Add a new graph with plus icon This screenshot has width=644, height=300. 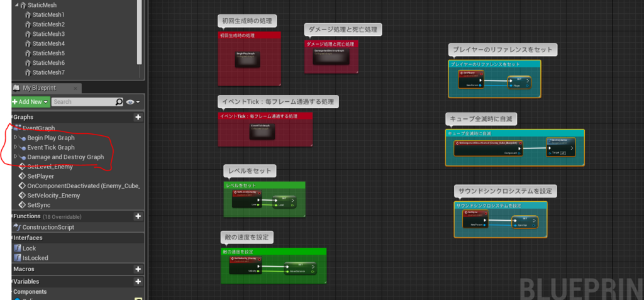coord(138,118)
